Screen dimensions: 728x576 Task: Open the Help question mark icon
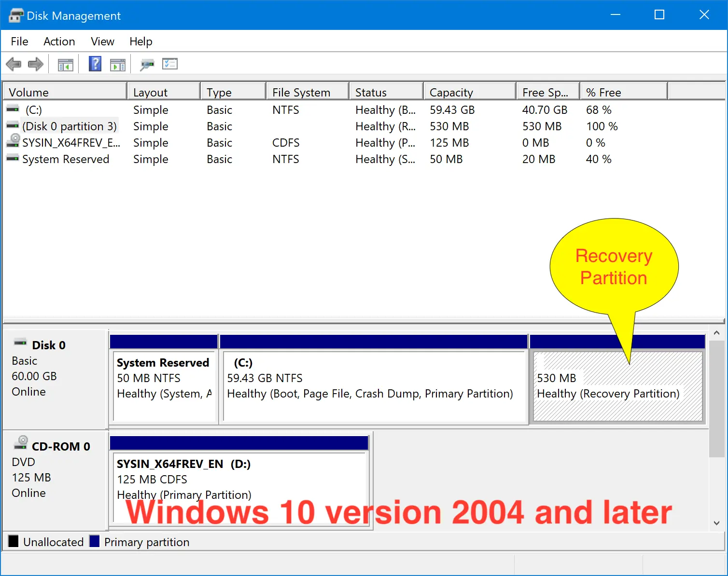coord(95,64)
